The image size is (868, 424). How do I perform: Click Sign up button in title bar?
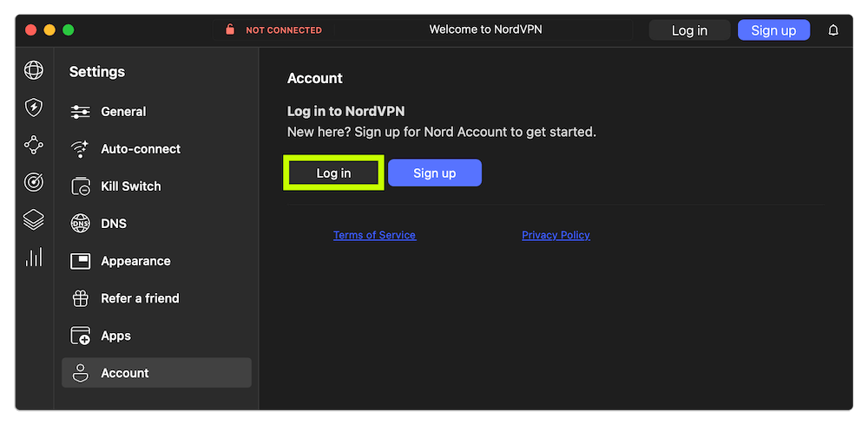(x=773, y=30)
